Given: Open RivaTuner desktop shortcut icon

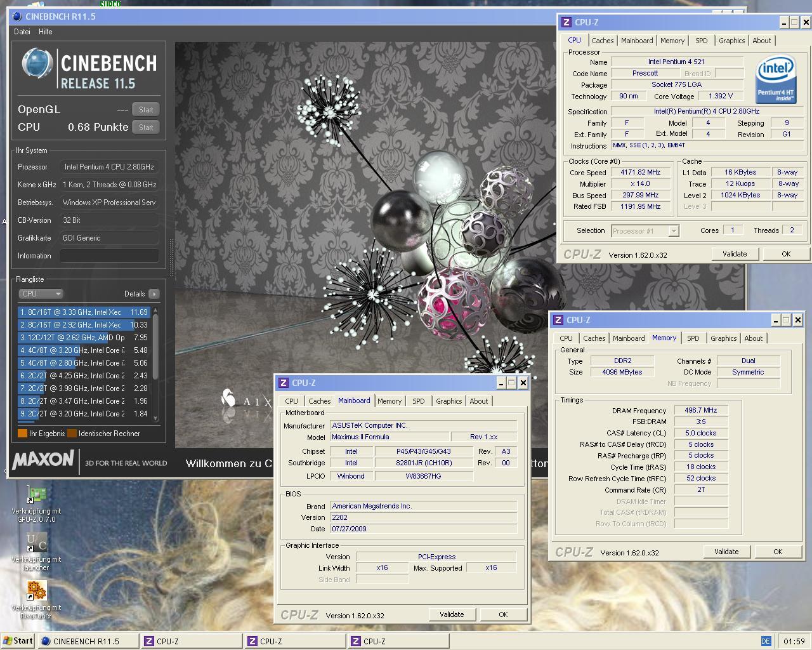Looking at the screenshot, I should coord(36,592).
